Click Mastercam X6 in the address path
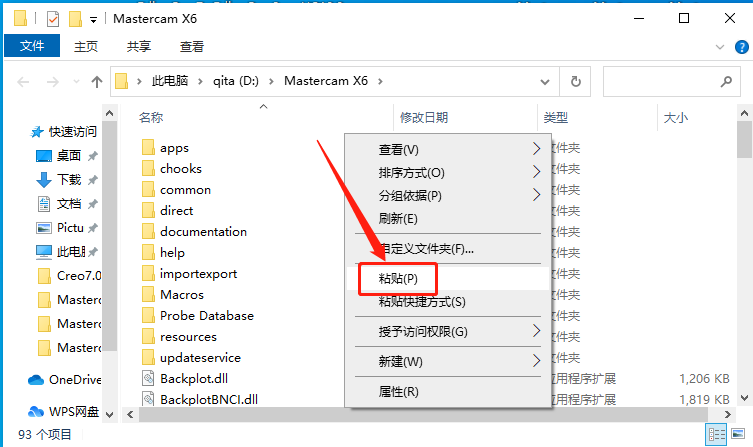The image size is (753, 447). (326, 81)
